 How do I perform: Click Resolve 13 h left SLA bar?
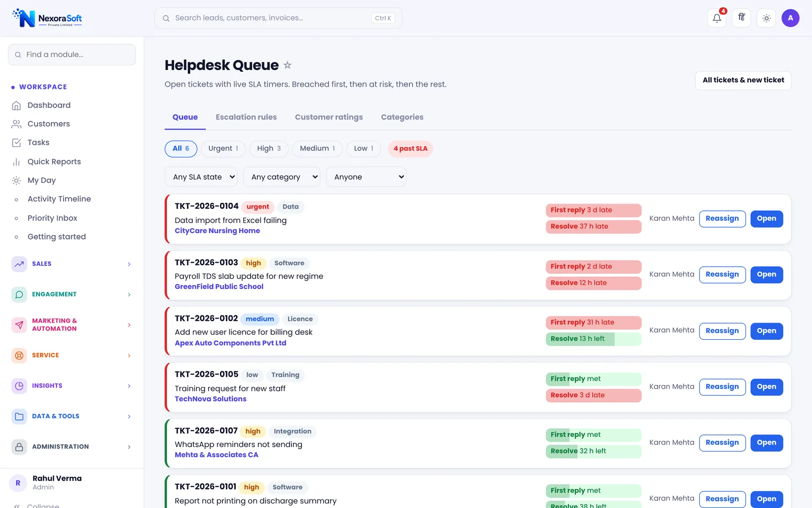tap(594, 339)
